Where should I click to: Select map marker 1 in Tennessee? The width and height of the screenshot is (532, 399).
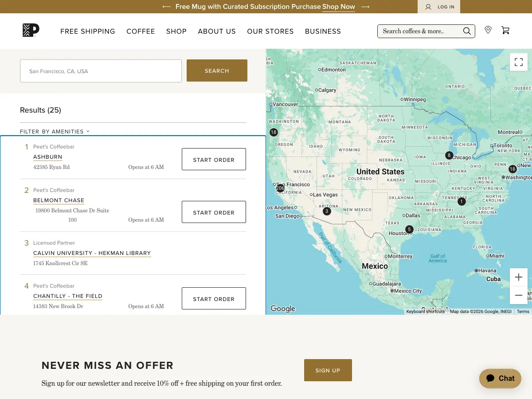point(462,201)
